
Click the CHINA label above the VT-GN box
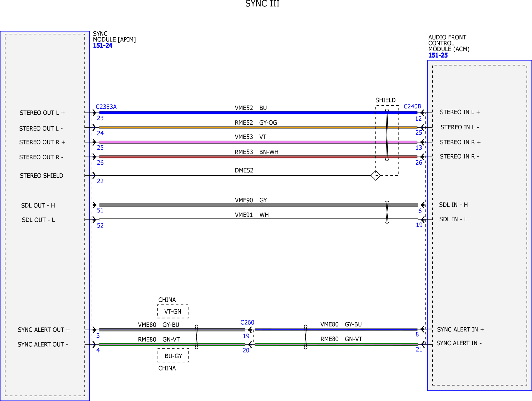[167, 300]
